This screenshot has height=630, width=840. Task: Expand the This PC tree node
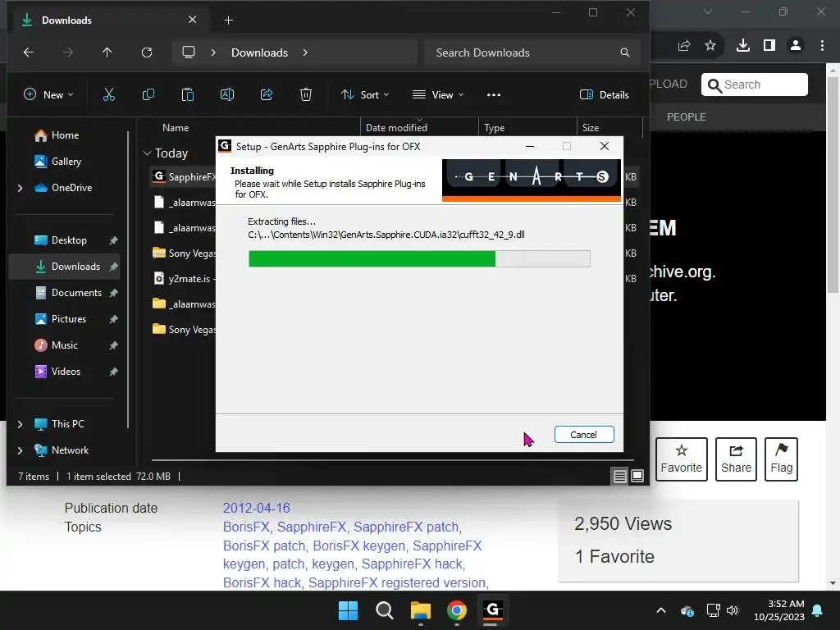point(20,424)
